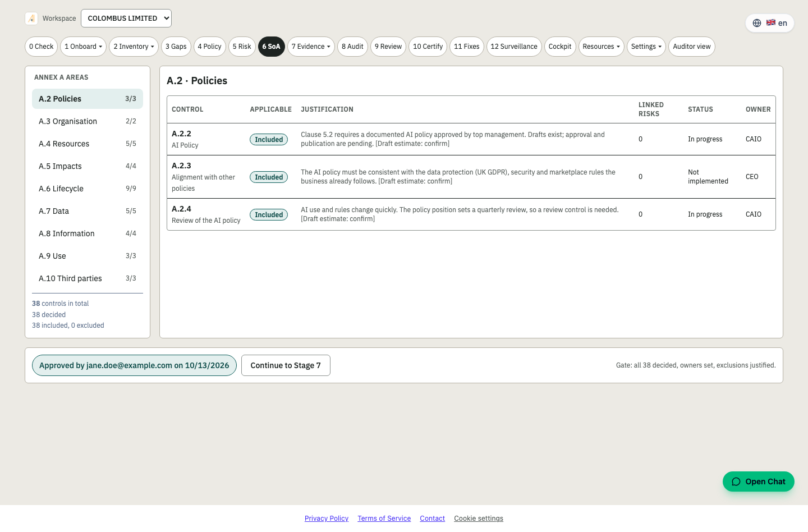Open the Settings dropdown
808x532 pixels.
646,47
